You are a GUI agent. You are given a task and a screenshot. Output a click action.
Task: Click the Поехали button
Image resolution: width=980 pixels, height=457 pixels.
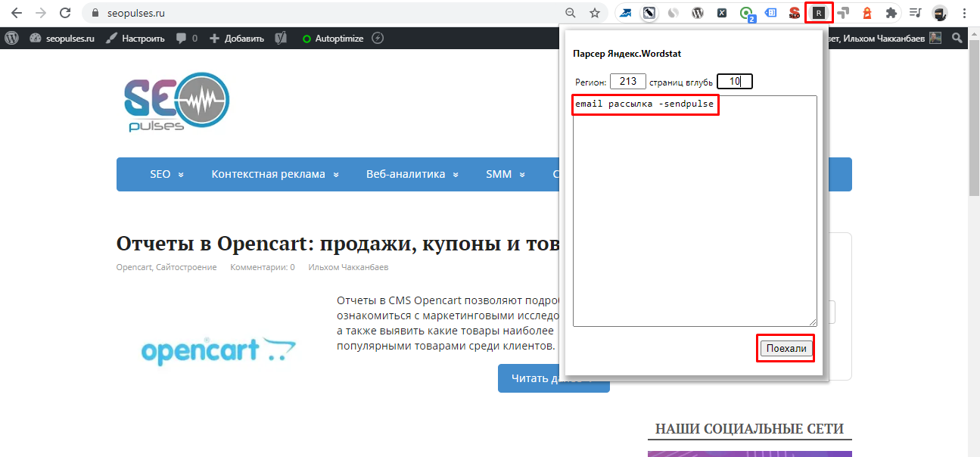786,348
